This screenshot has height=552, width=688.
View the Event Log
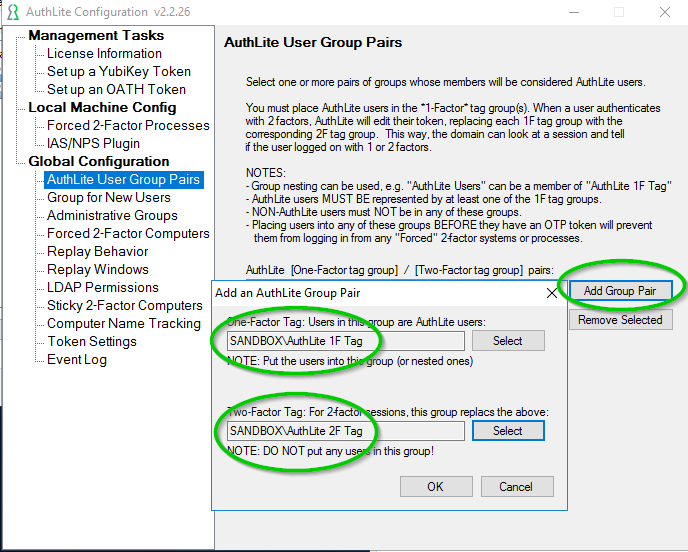[x=77, y=359]
